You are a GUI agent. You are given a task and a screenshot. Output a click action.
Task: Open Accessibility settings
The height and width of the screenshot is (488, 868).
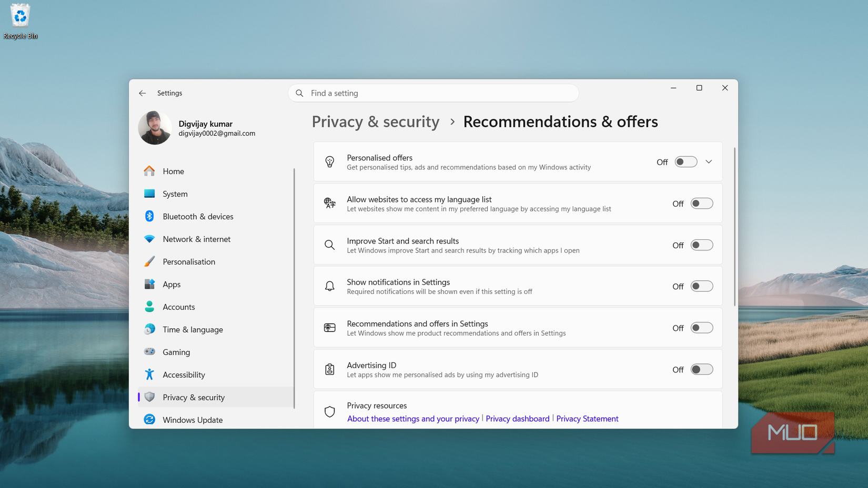click(216, 374)
